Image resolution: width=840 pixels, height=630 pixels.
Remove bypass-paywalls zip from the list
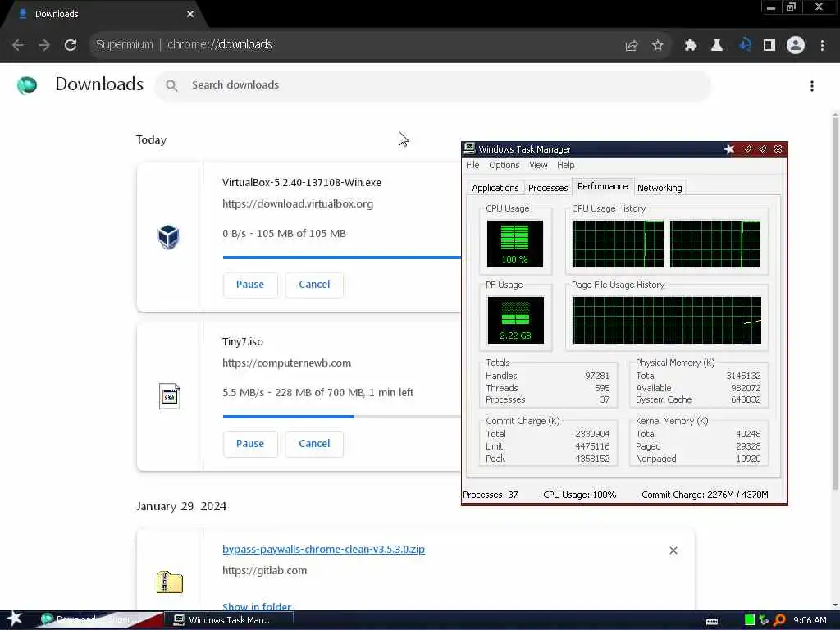[673, 550]
